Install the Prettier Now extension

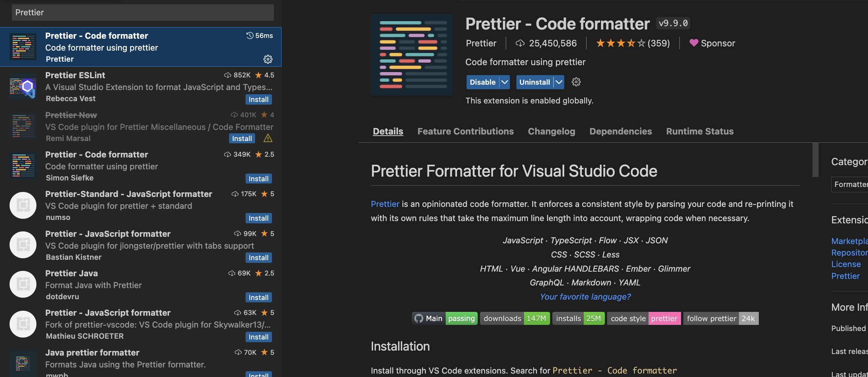(242, 138)
